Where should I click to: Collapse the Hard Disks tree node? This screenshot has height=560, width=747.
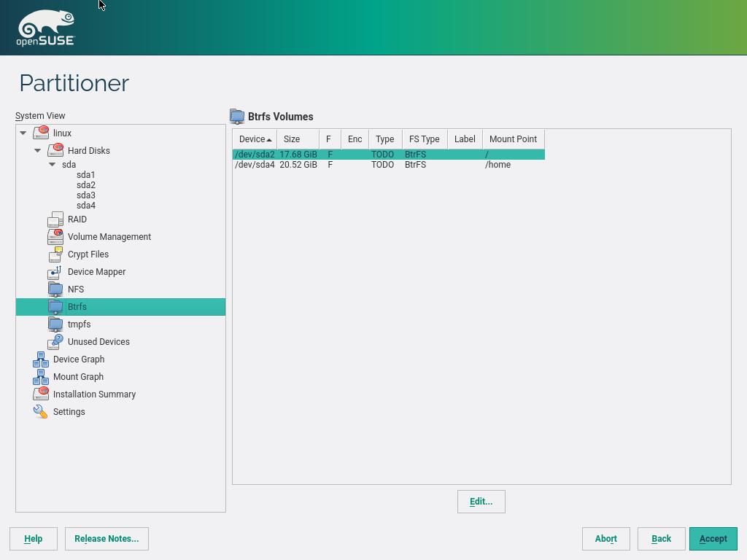click(x=38, y=151)
